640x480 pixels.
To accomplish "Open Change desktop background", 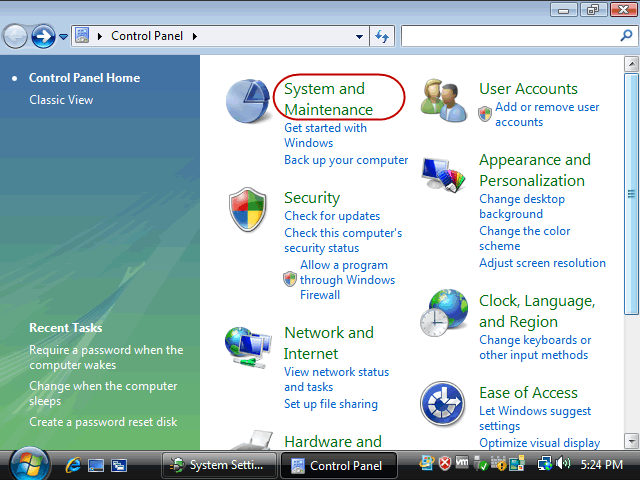I will click(522, 206).
